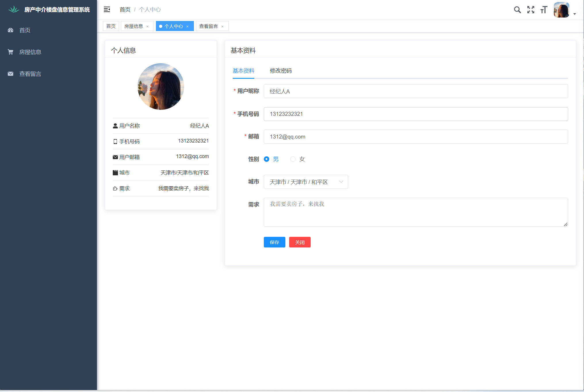The height and width of the screenshot is (392, 584).
Task: Select the 基本资料 form tab
Action: coord(243,71)
